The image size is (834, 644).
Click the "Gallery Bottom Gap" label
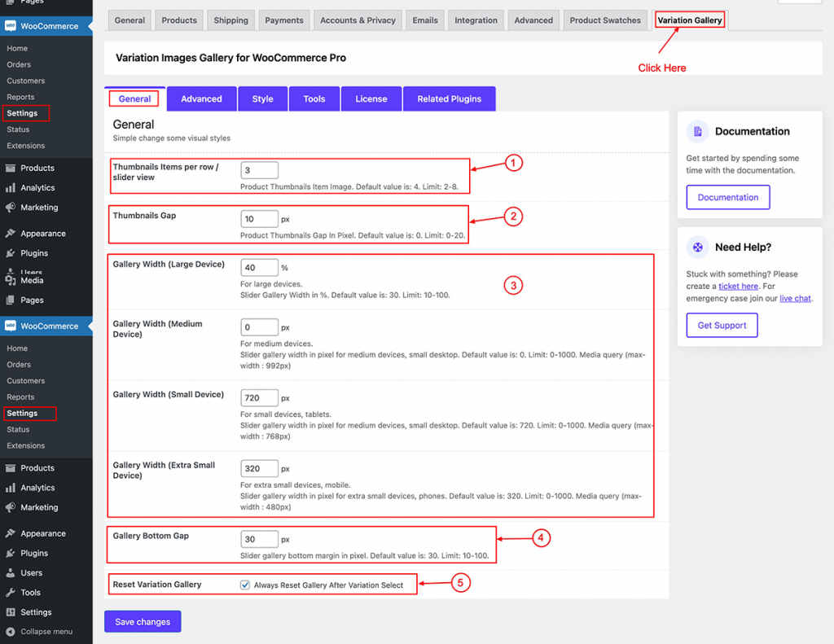tap(151, 536)
